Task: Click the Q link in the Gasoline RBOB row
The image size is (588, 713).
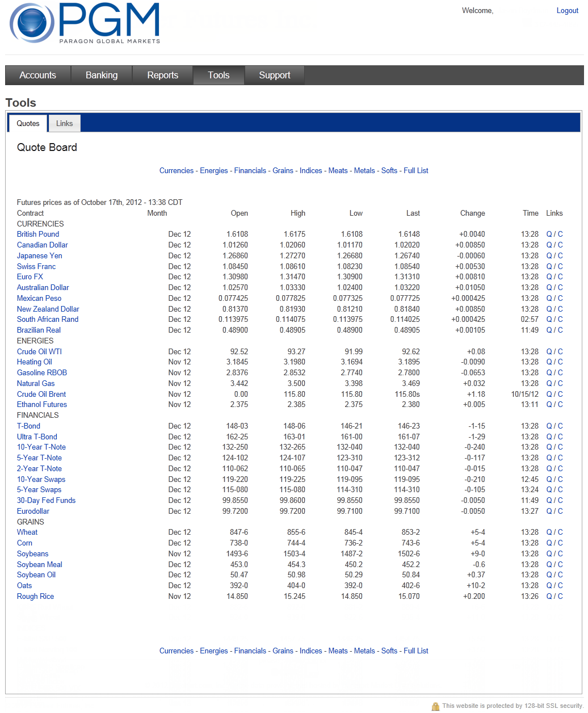Action: tap(549, 373)
